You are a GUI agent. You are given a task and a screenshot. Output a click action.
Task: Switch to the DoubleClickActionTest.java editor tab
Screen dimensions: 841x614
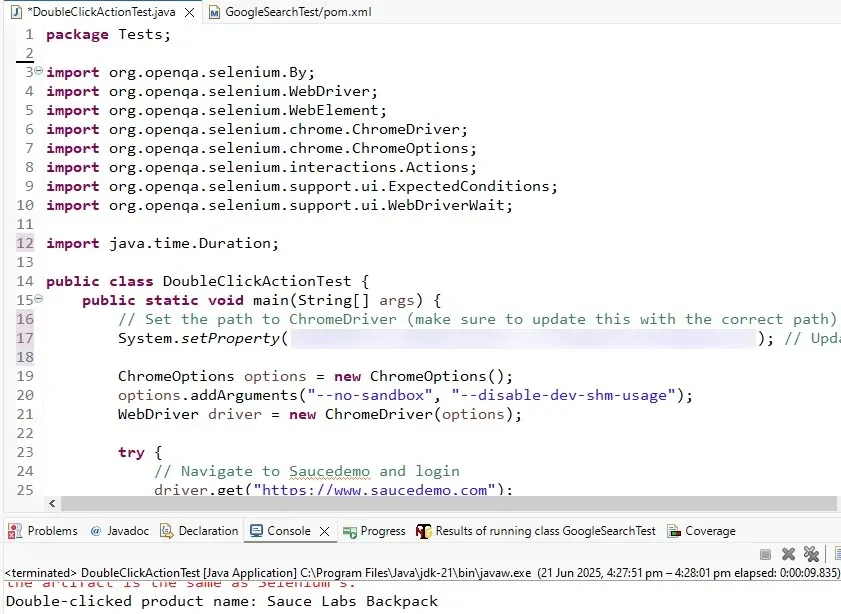pyautogui.click(x=101, y=12)
